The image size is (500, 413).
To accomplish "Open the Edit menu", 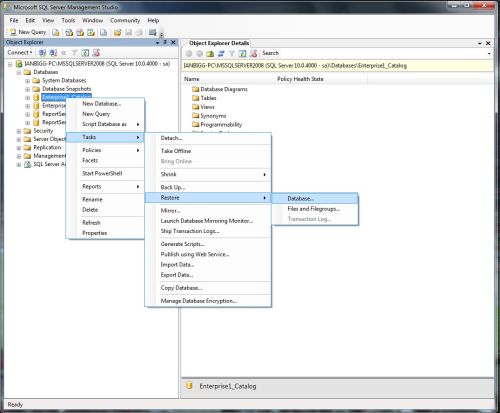I will click(30, 20).
